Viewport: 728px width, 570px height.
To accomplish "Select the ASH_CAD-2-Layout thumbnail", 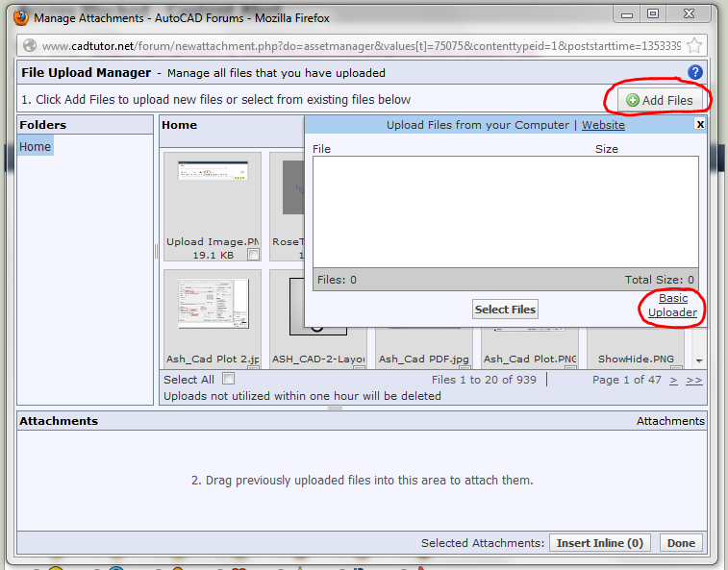I will (318, 307).
